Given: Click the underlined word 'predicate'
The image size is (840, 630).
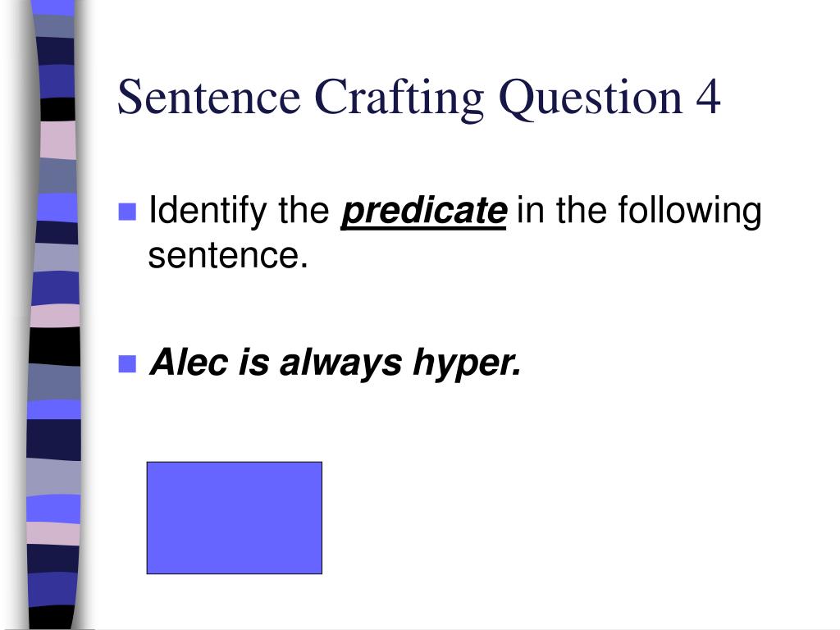Looking at the screenshot, I should (x=424, y=212).
